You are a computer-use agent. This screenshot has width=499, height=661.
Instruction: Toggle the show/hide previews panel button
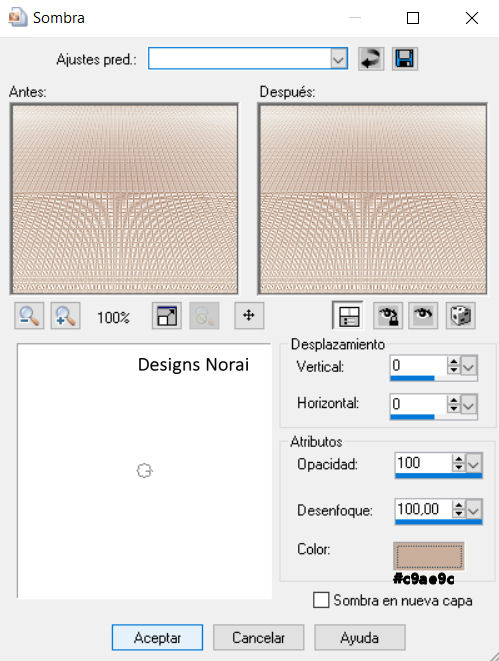click(348, 315)
